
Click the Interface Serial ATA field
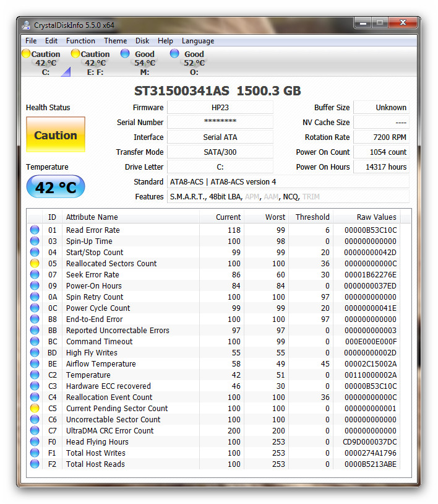(x=220, y=137)
